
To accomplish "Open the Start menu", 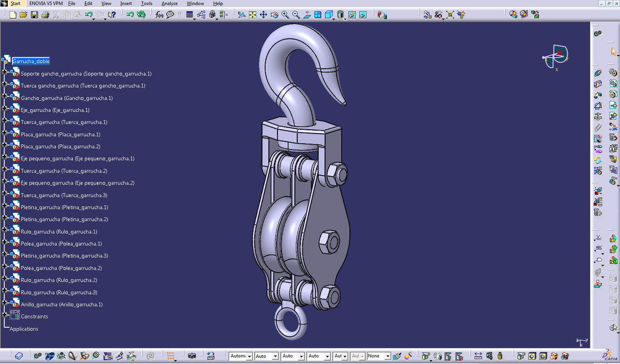I will click(15, 3).
